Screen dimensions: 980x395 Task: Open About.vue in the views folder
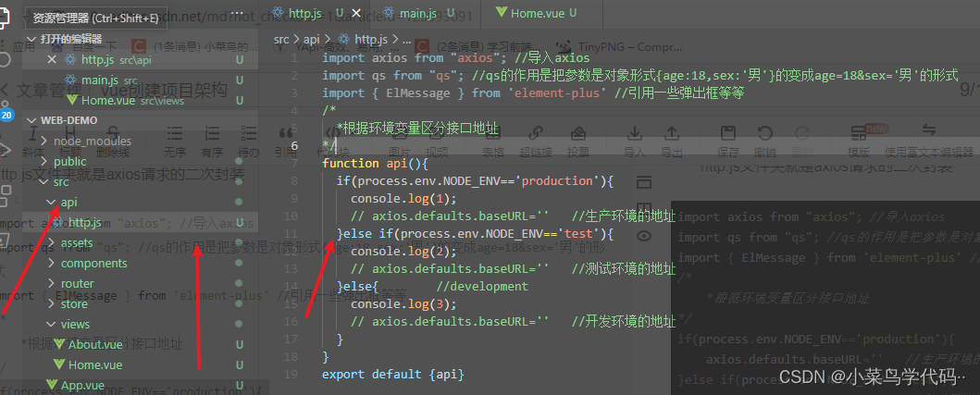click(140, 344)
